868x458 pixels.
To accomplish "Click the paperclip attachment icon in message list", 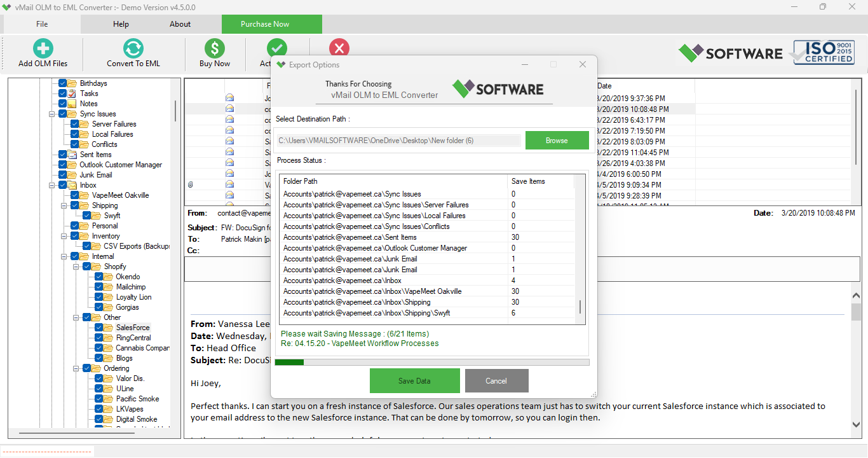I will tap(189, 184).
